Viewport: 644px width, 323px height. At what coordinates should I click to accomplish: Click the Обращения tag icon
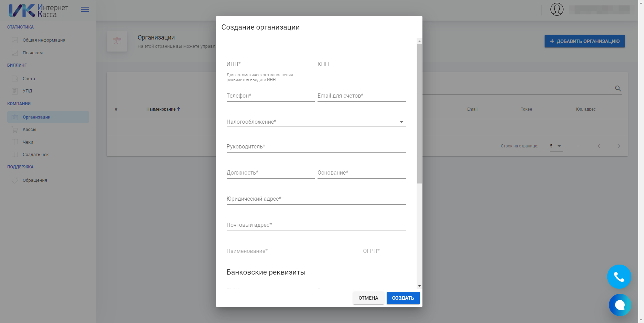(15, 180)
